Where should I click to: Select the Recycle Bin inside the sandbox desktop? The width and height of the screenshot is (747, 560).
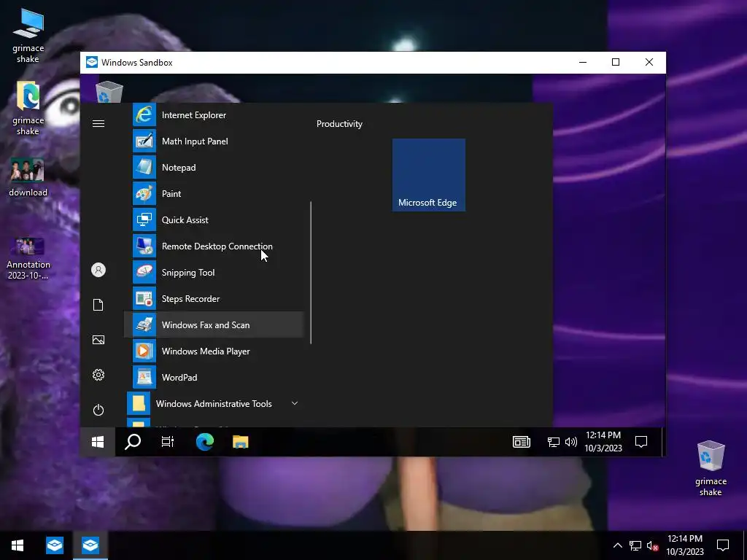point(109,91)
